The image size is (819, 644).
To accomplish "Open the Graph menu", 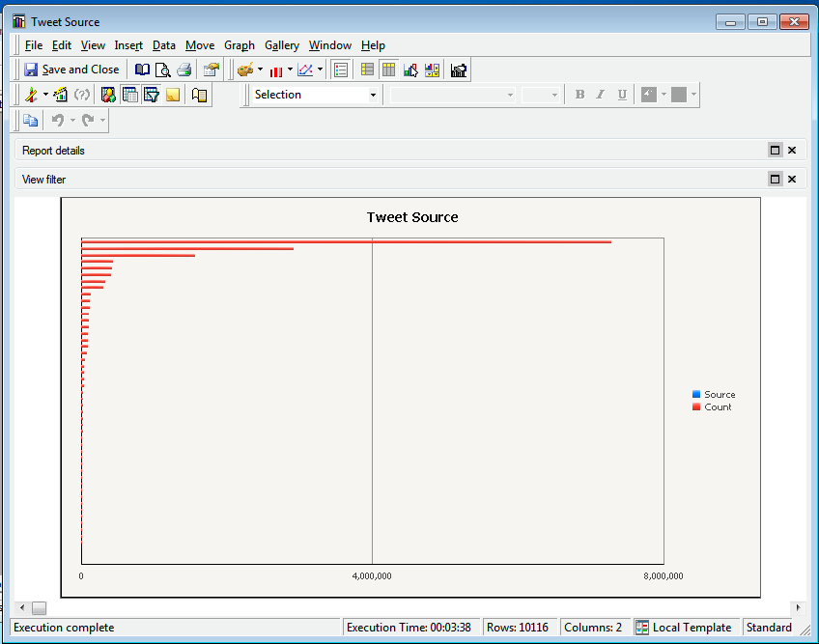I will (x=239, y=45).
